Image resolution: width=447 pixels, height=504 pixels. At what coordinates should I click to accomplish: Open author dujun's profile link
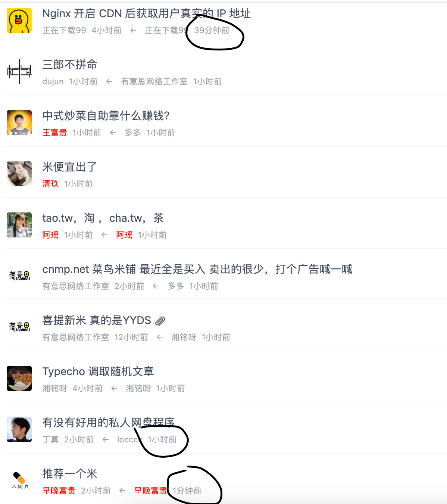click(x=53, y=81)
